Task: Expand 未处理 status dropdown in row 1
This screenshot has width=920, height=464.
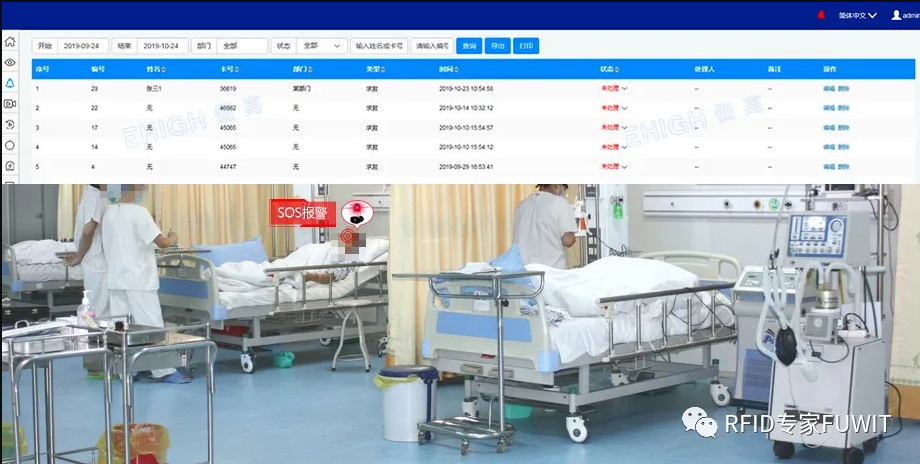Action: 614,89
